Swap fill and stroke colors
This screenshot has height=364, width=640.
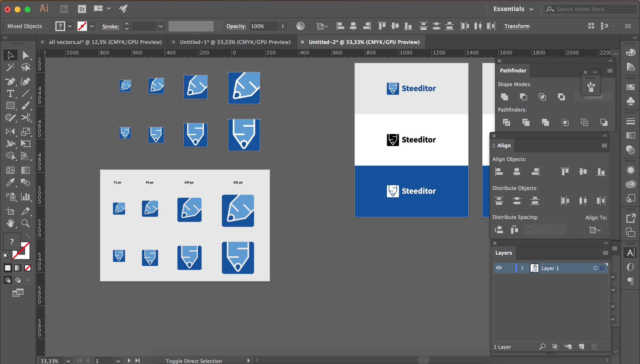coord(28,236)
